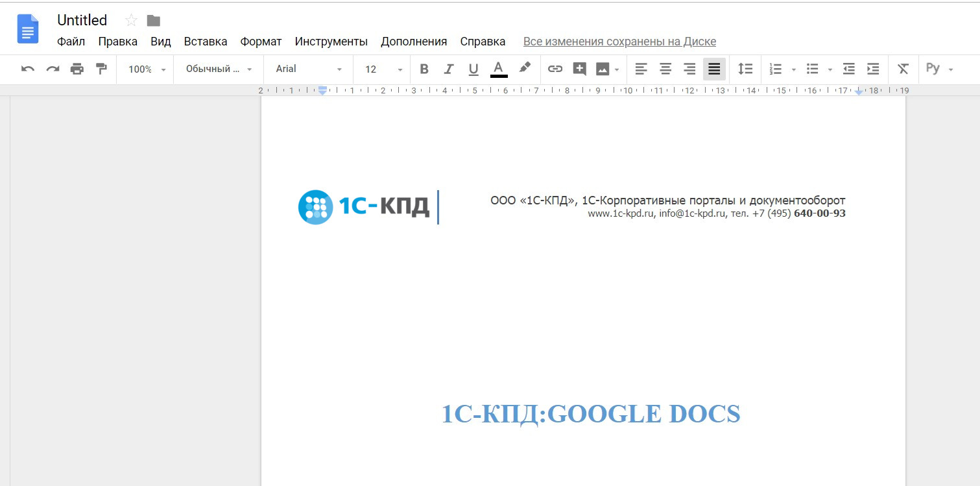Open the font size 12 dropdown
This screenshot has height=486, width=980.
(x=383, y=69)
